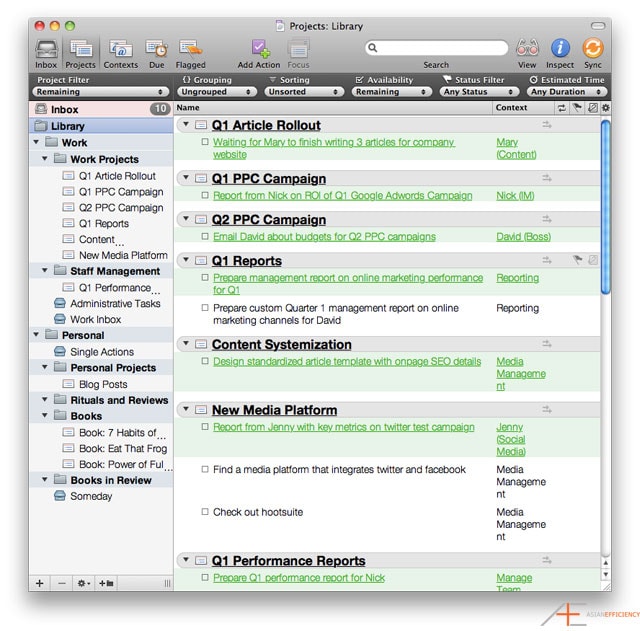Click the scrollbar up arrow
The image size is (640, 631).
pyautogui.click(x=606, y=563)
